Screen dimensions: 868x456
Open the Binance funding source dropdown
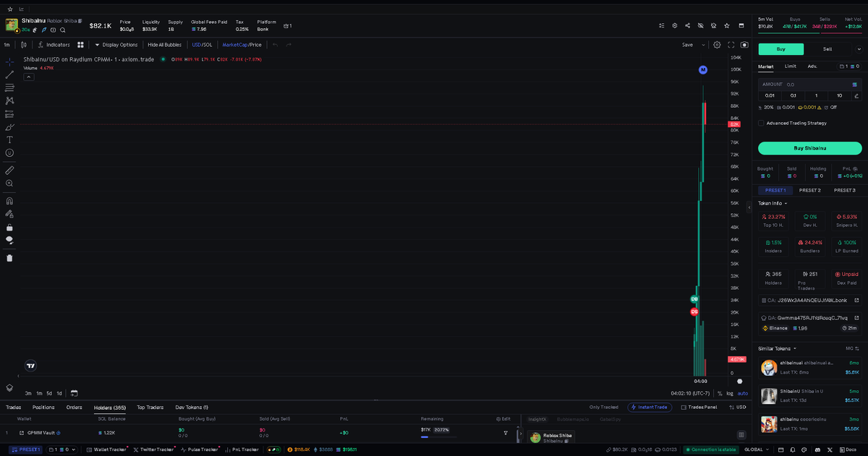(777, 328)
